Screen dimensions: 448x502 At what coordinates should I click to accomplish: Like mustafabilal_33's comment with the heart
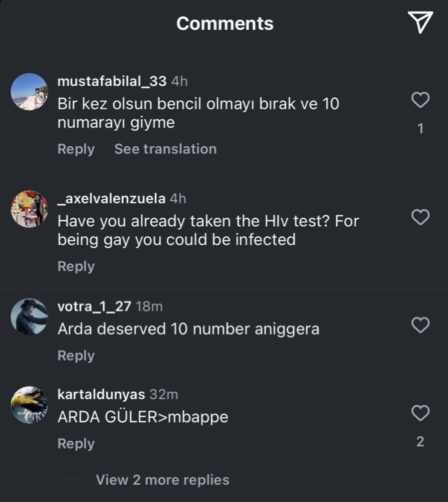420,100
